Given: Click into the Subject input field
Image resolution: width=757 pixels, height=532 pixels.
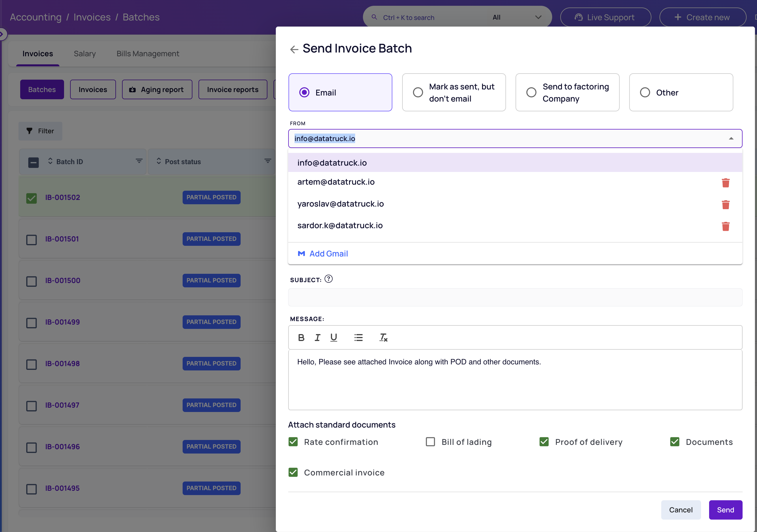Looking at the screenshot, I should point(515,297).
